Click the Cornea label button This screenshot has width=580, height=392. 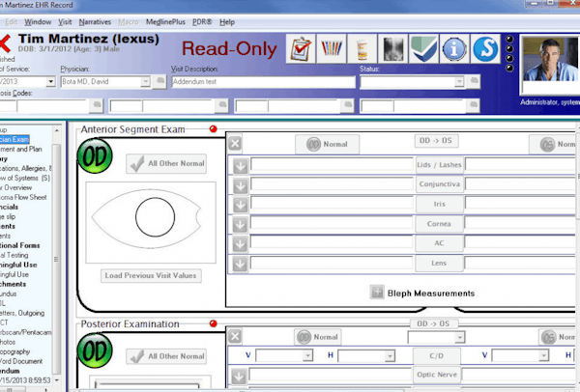pos(439,224)
